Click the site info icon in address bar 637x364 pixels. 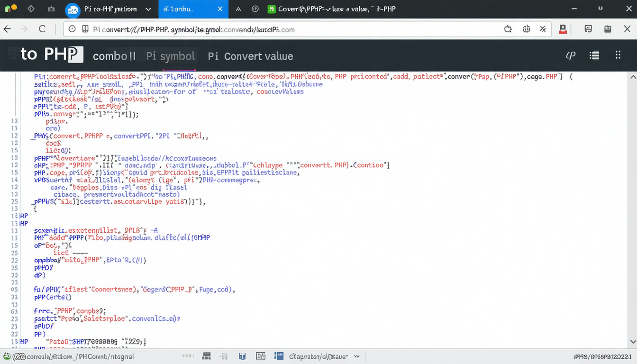coord(72,29)
